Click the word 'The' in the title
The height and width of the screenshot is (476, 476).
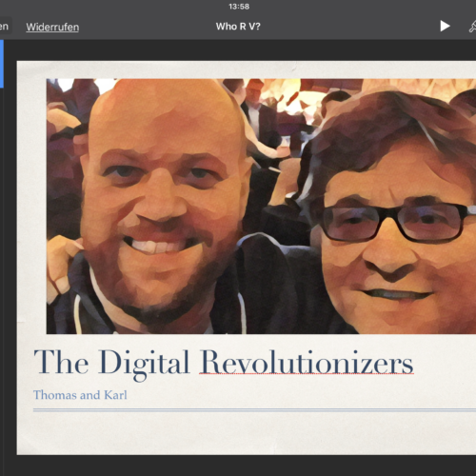click(x=61, y=362)
